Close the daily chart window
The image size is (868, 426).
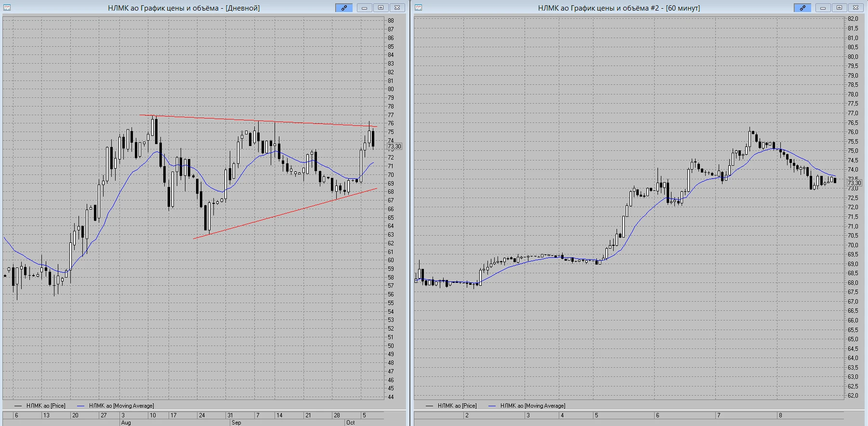pyautogui.click(x=397, y=8)
